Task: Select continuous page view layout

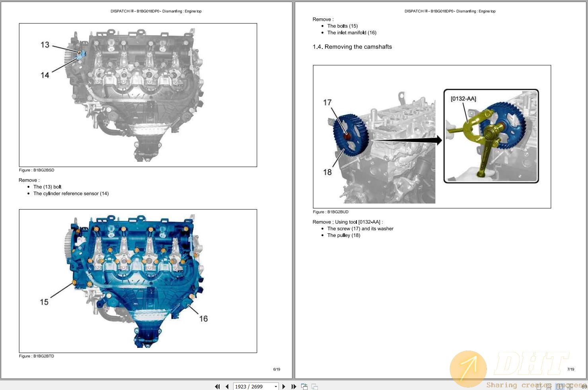Action: click(549, 386)
